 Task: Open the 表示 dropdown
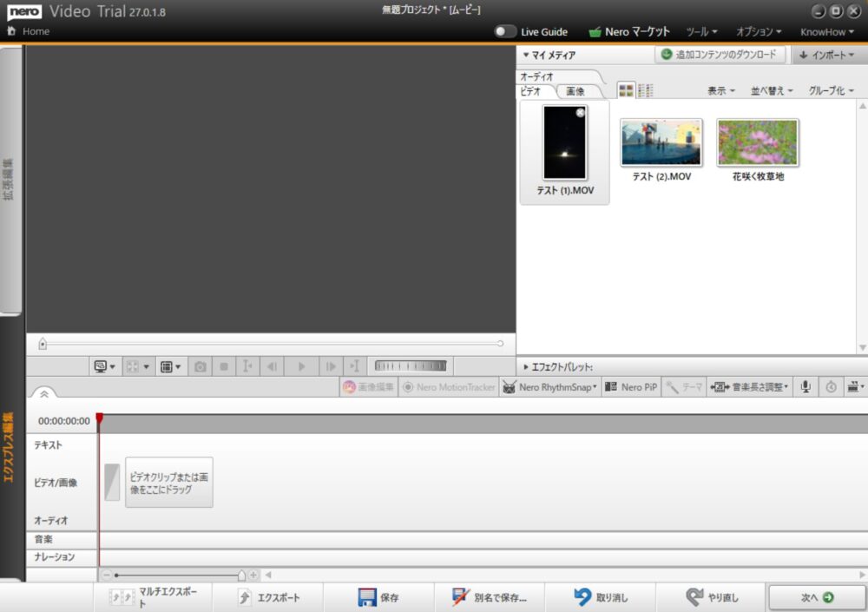pos(720,90)
